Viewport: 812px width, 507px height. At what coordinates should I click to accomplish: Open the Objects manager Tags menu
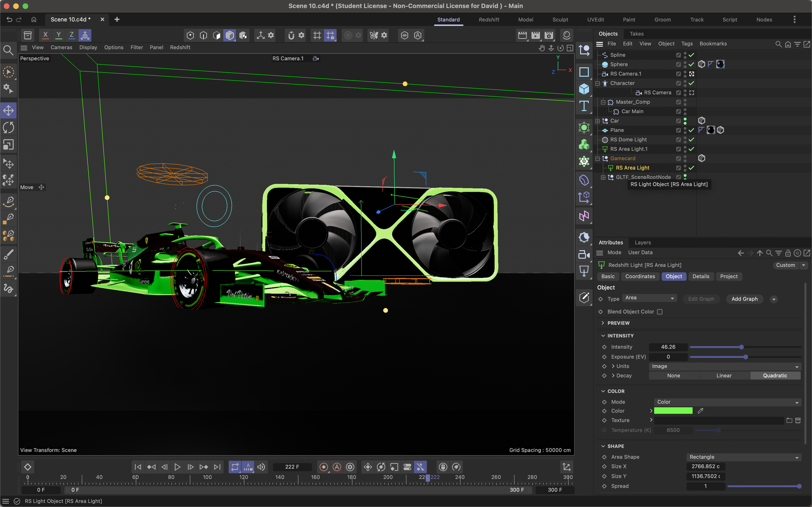coord(687,44)
